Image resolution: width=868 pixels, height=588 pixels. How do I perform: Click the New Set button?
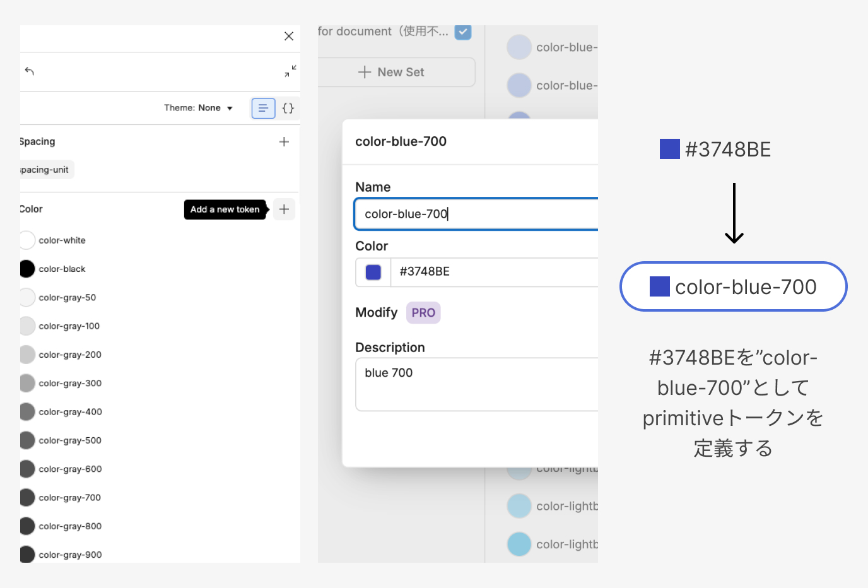point(396,73)
